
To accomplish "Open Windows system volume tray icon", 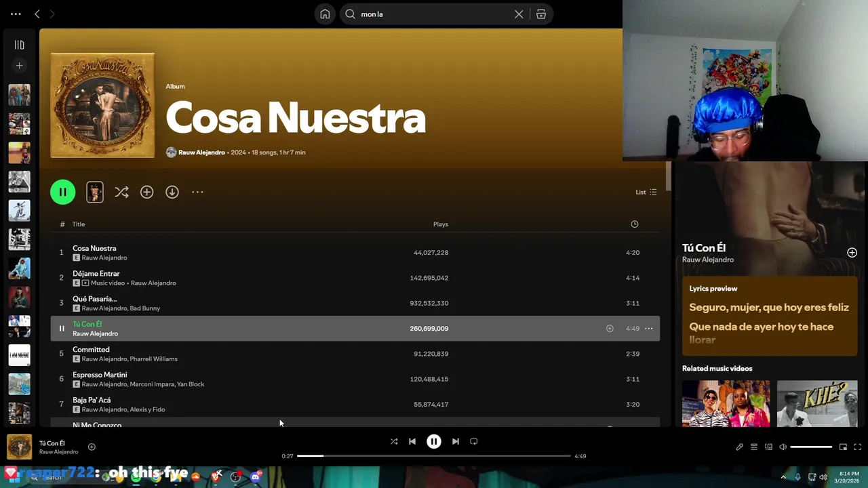I will 823,477.
